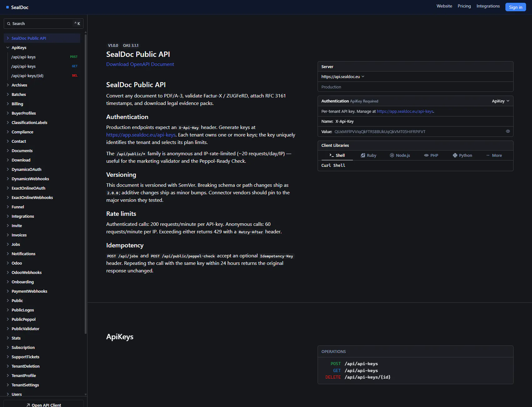Image resolution: width=532 pixels, height=407 pixels.
Task: Expand the Subscription sidebar section
Action: 42,347
